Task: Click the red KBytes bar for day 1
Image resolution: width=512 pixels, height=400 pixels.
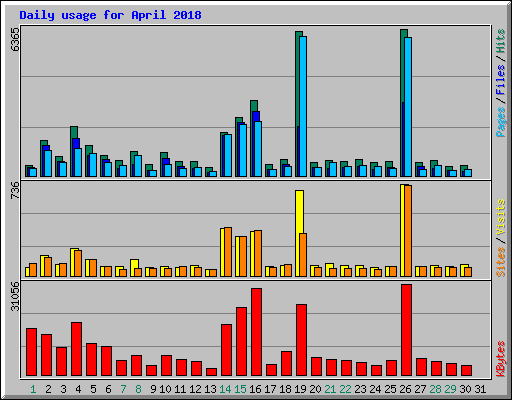Action: (x=31, y=352)
